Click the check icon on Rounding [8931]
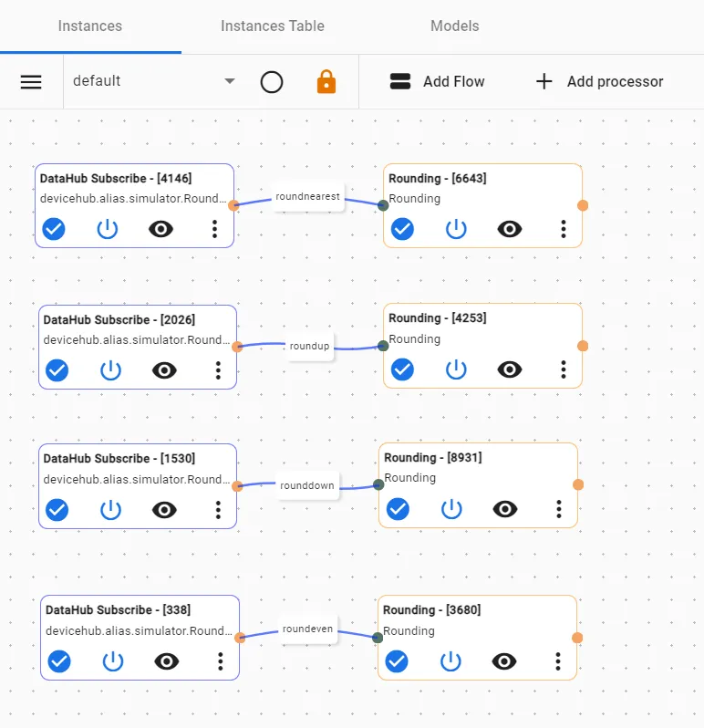Viewport: 704px width, 728px height. click(398, 509)
